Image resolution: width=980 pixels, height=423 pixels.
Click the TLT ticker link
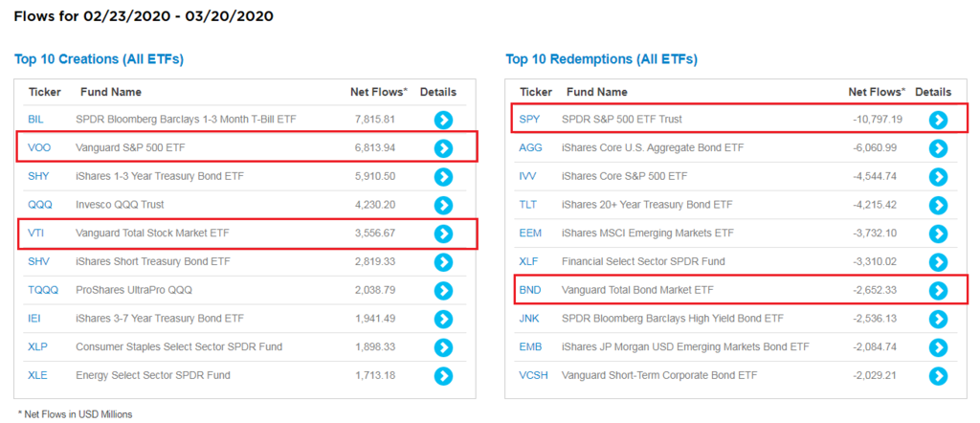[528, 204]
